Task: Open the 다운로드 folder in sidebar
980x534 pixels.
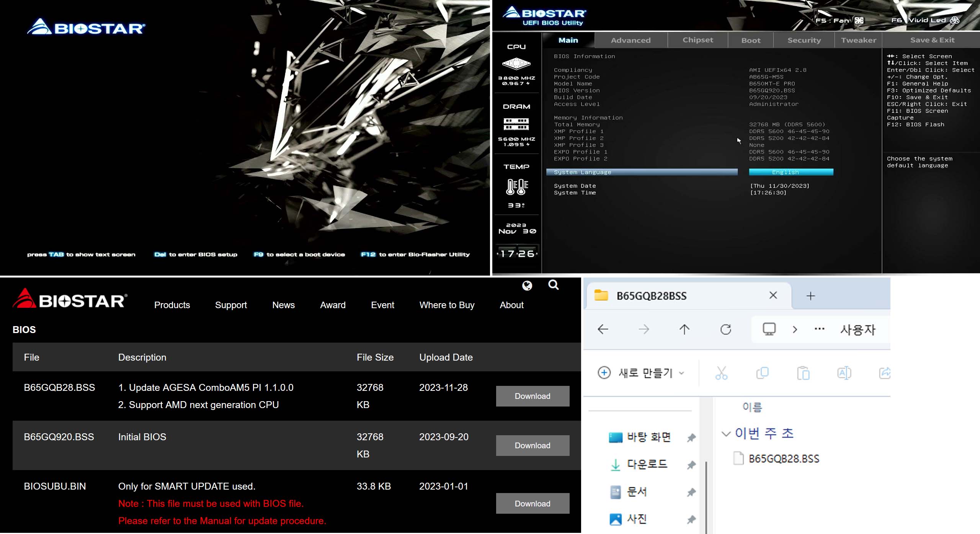Action: coord(647,464)
